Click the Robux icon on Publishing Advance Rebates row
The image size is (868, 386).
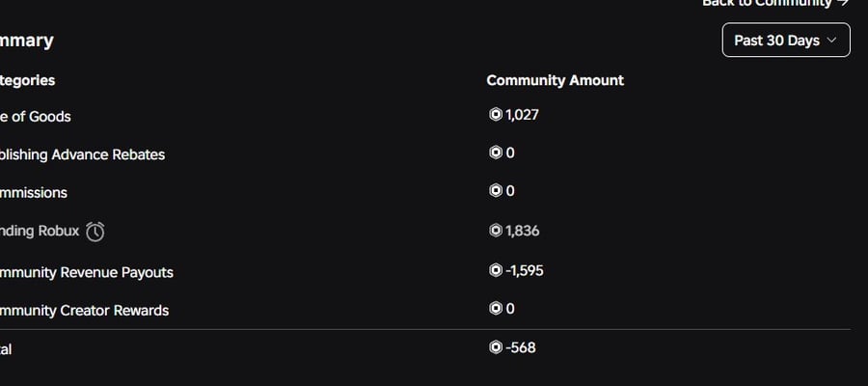pyautogui.click(x=496, y=152)
